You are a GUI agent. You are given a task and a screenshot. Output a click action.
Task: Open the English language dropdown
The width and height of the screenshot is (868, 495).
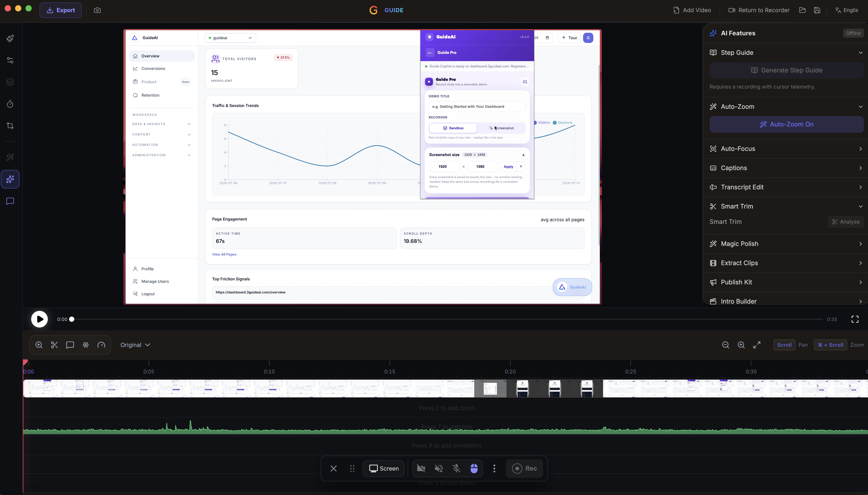point(847,10)
